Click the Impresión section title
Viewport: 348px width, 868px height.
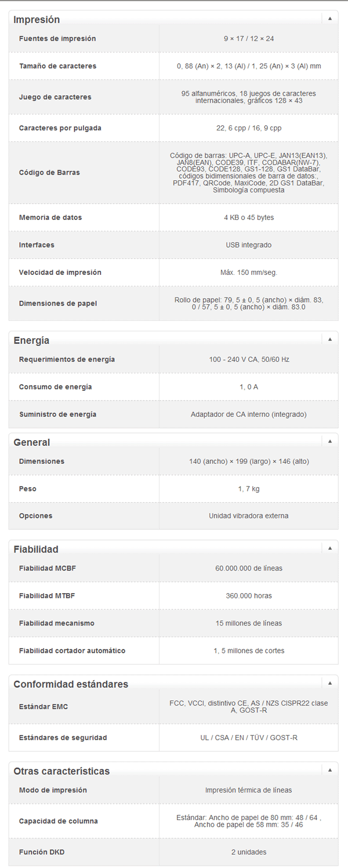click(37, 20)
